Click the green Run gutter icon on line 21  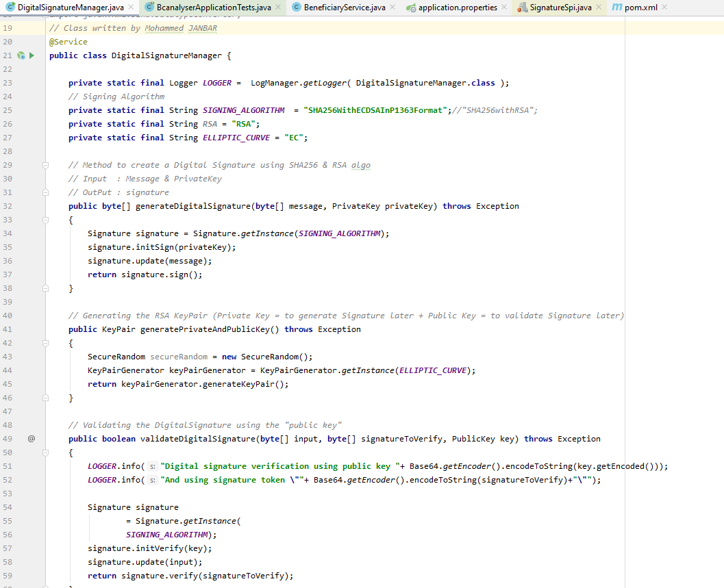(32, 55)
